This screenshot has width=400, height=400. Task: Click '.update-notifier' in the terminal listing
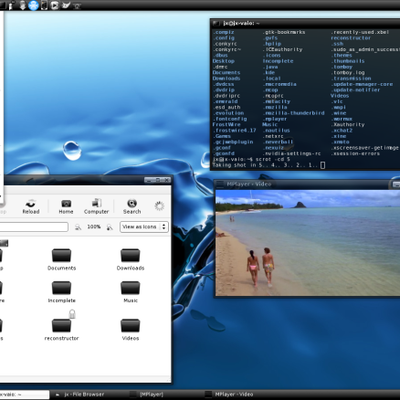tap(355, 90)
